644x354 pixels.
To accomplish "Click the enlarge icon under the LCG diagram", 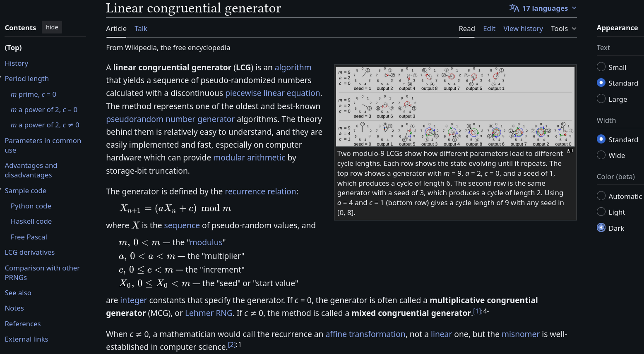I will [x=570, y=151].
